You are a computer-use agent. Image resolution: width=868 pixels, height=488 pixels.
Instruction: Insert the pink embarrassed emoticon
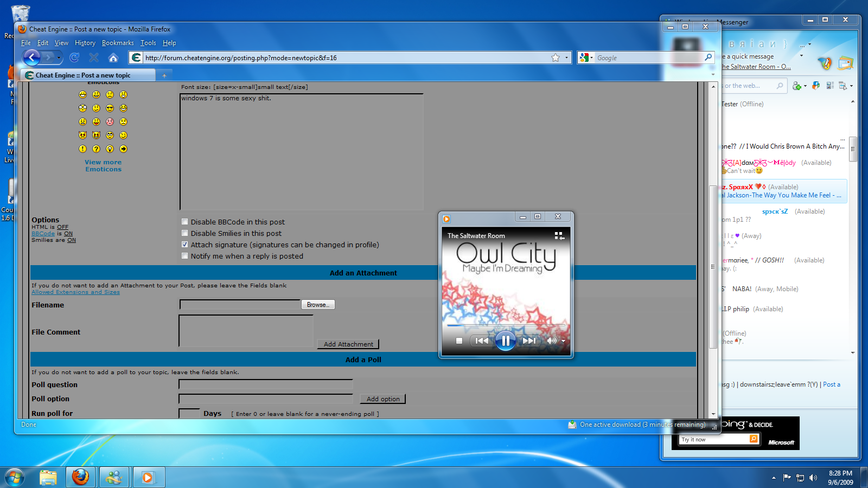(x=110, y=121)
